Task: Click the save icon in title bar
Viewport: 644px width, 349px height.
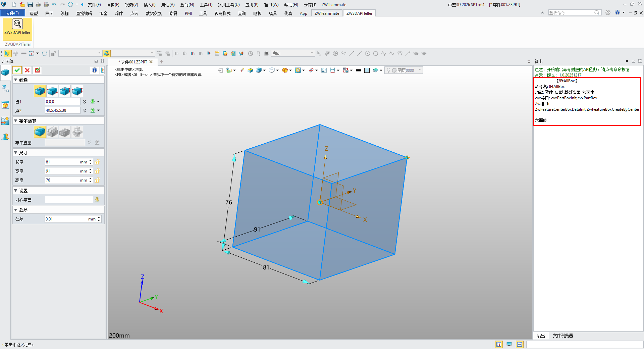Action: [x=30, y=4]
